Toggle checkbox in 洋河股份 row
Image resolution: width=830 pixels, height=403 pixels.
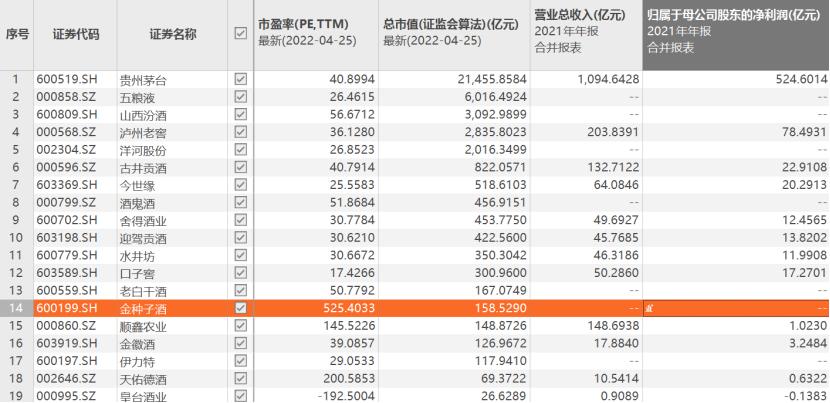coord(240,150)
